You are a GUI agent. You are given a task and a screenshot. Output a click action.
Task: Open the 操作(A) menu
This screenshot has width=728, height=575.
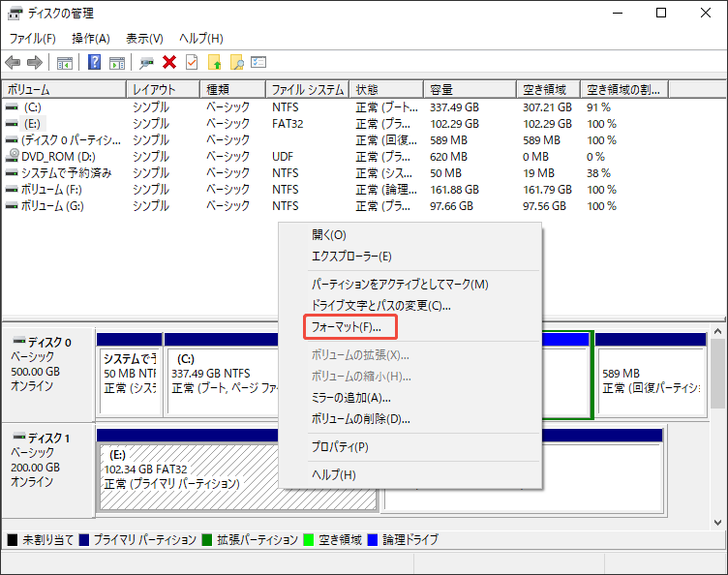pos(91,38)
